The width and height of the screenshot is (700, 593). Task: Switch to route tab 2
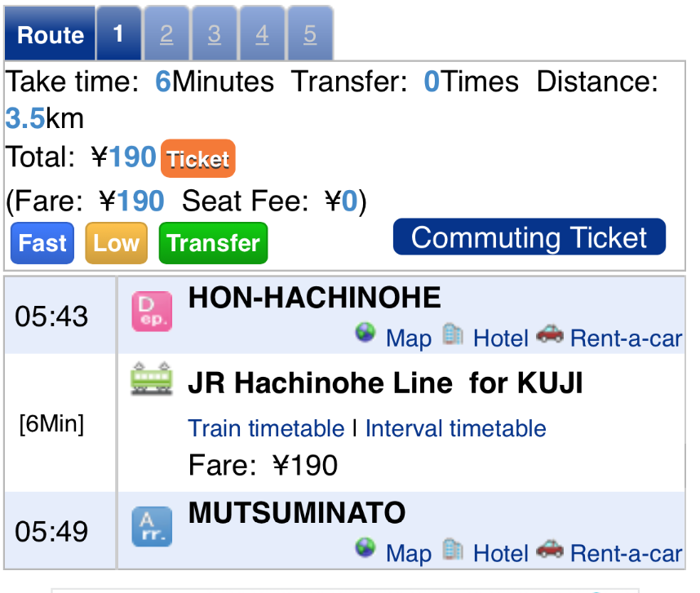click(166, 33)
